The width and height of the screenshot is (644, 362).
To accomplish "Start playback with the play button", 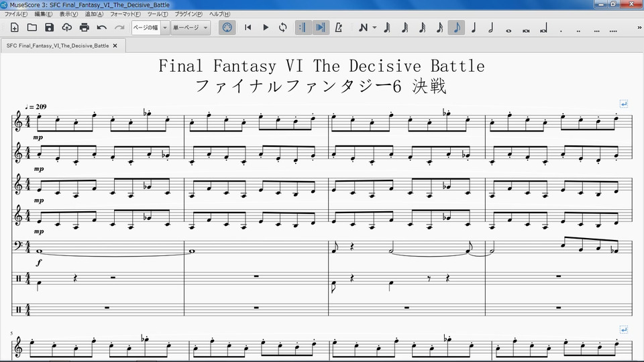I will (x=266, y=27).
